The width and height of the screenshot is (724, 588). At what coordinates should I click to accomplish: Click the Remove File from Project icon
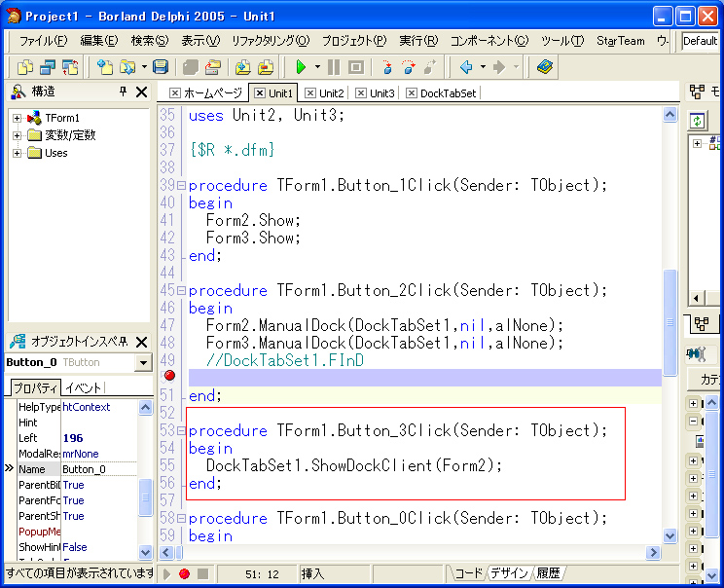[266, 67]
